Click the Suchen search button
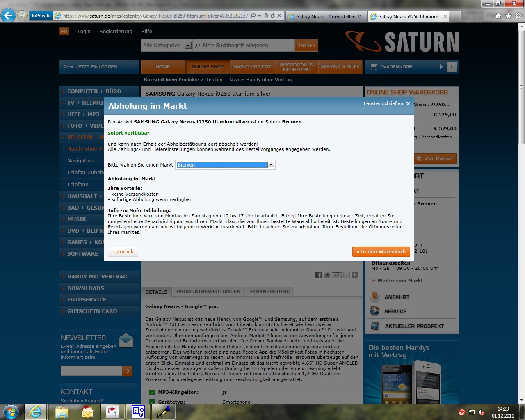 [306, 45]
